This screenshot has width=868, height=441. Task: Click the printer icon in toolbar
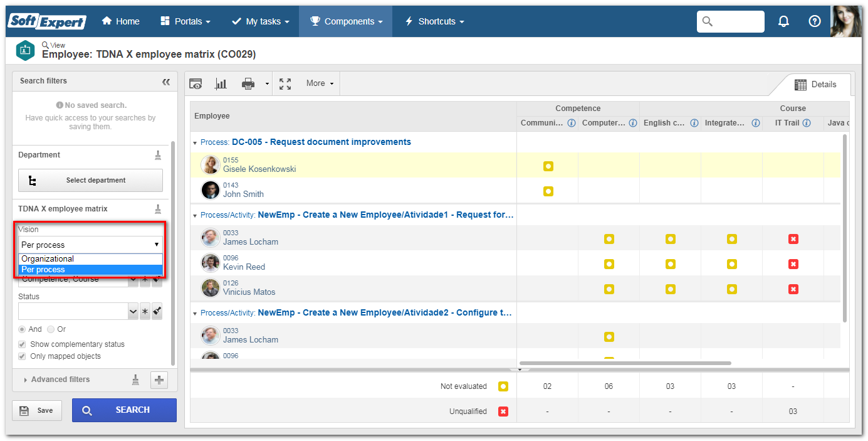coord(248,83)
